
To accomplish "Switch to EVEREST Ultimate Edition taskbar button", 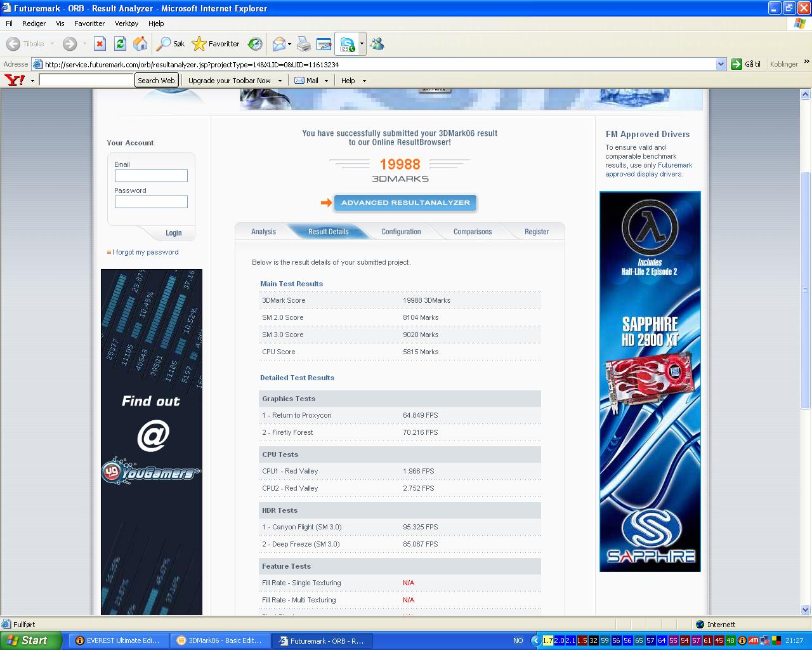I will coord(119,640).
